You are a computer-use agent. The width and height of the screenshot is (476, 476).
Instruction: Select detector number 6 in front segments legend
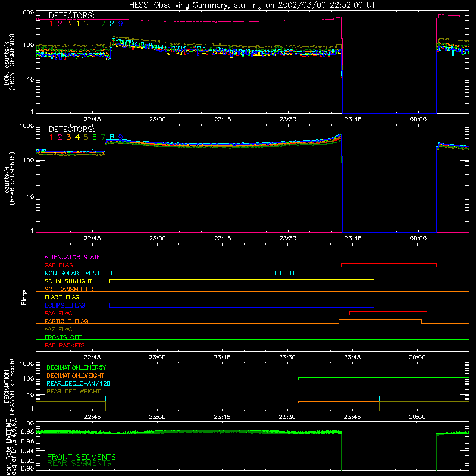[95, 24]
